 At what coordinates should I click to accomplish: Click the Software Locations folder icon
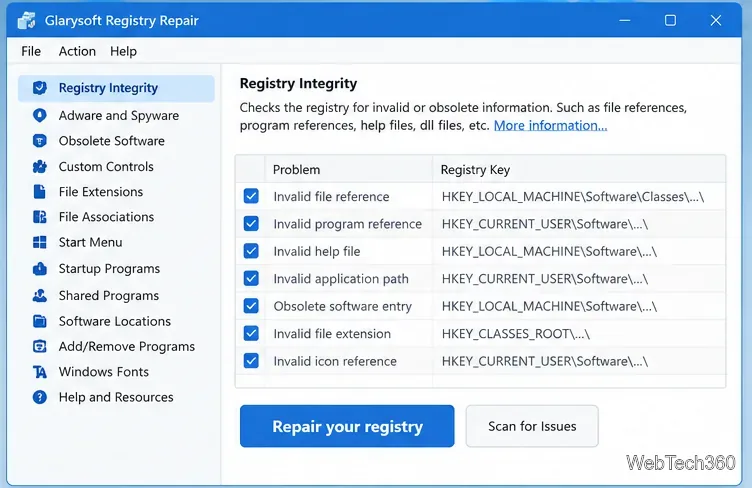(x=40, y=321)
